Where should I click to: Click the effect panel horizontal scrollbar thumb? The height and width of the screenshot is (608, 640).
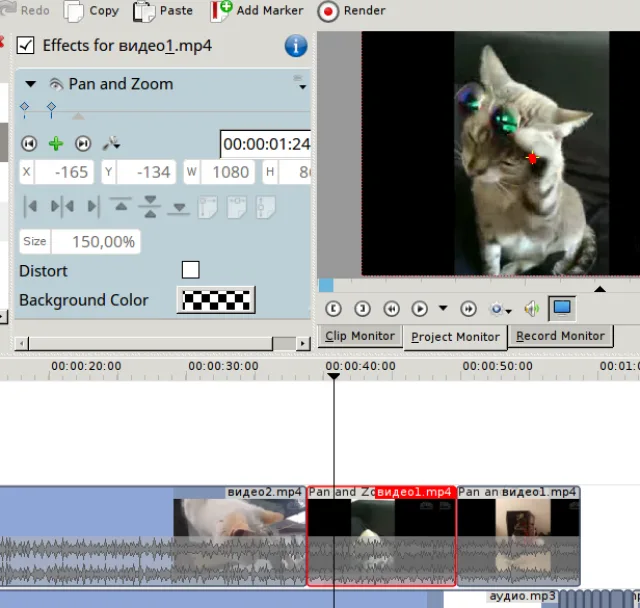pyautogui.click(x=150, y=344)
